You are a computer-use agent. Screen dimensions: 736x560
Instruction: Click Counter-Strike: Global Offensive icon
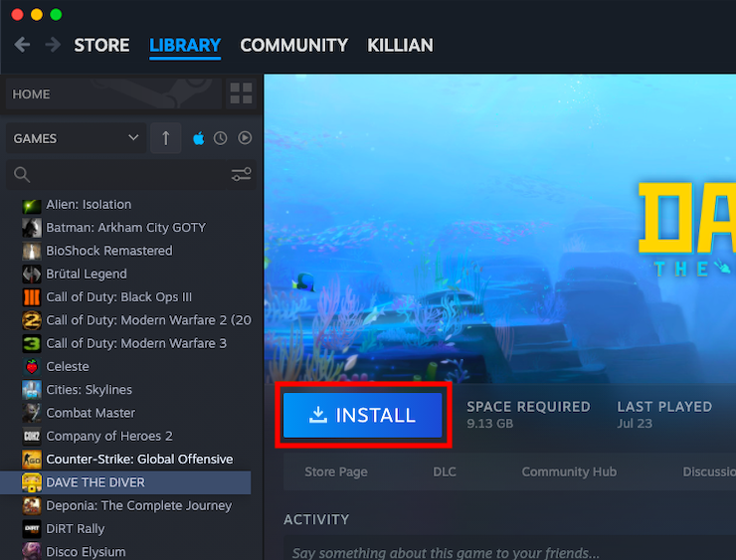click(x=32, y=460)
